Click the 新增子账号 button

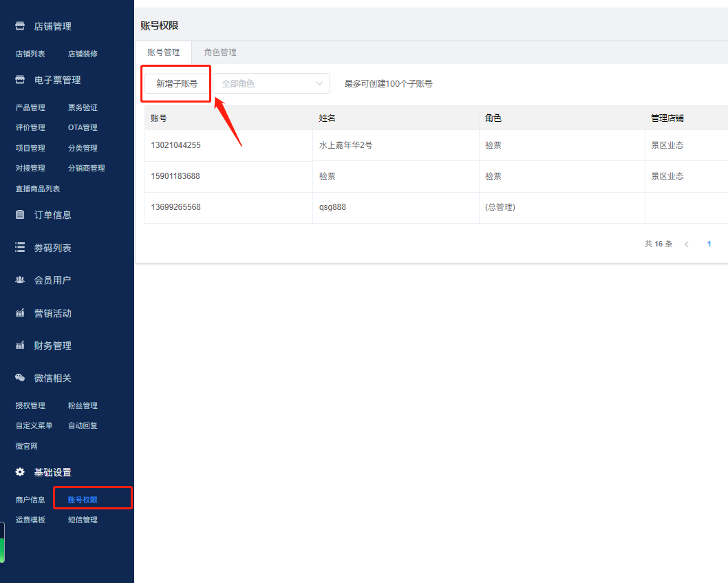pyautogui.click(x=177, y=83)
